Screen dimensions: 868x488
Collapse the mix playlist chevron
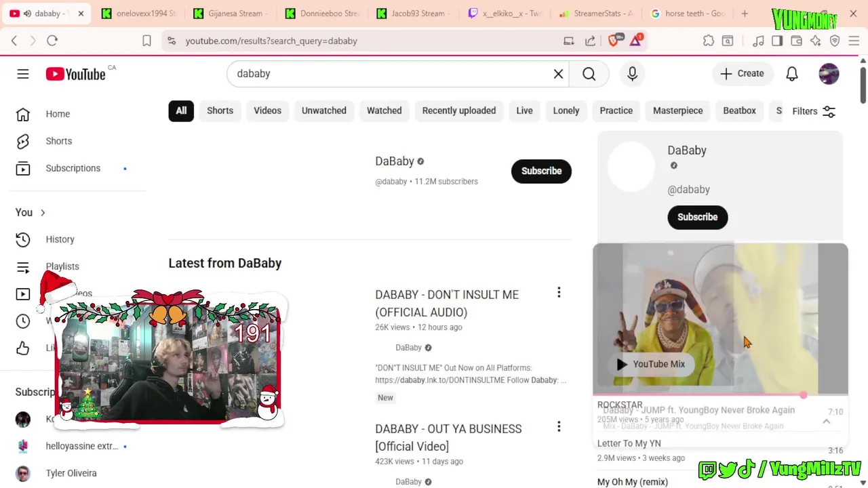pyautogui.click(x=826, y=422)
